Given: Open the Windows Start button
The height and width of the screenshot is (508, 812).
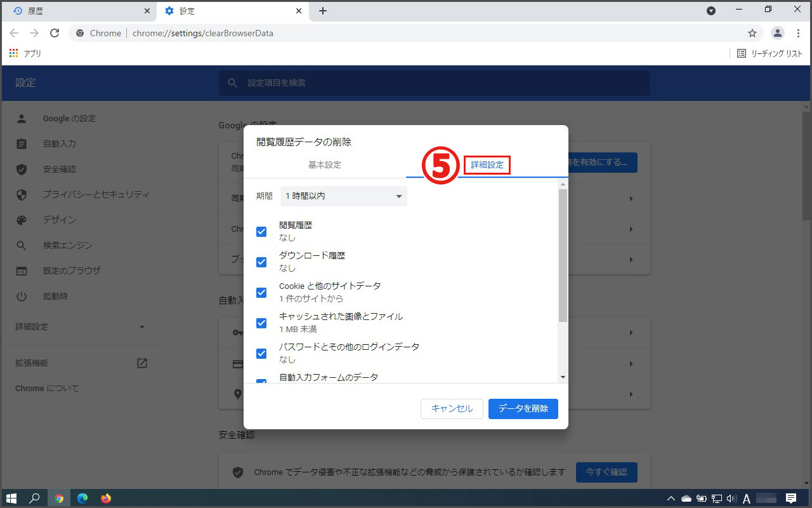Looking at the screenshot, I should (x=11, y=498).
